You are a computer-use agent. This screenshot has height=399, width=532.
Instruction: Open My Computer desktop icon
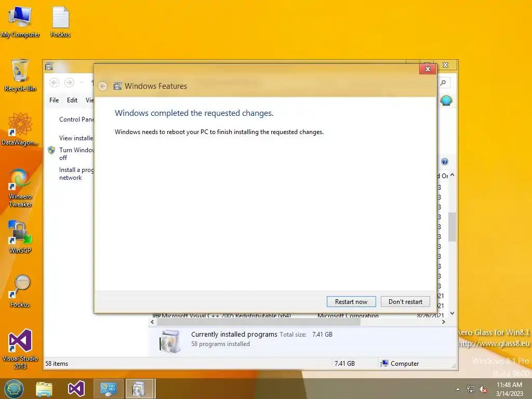(x=20, y=22)
